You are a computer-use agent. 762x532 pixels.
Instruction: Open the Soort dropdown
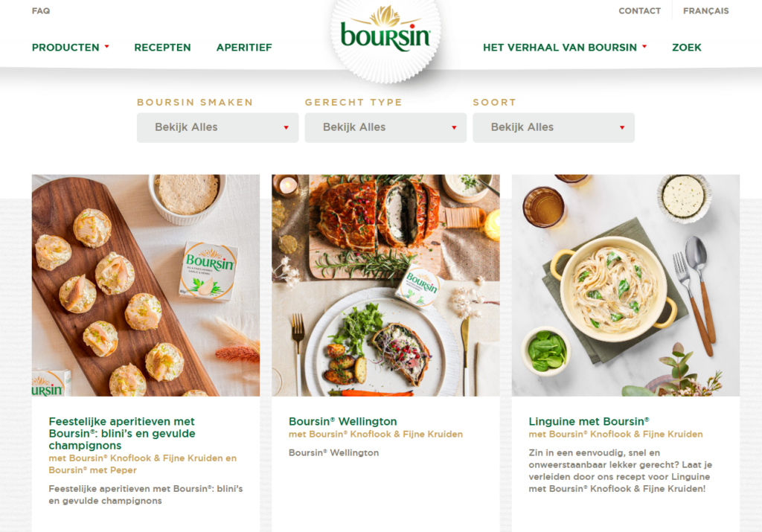pos(554,128)
